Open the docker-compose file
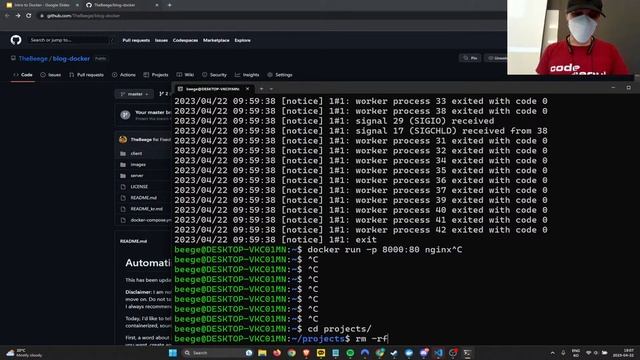 [151, 220]
